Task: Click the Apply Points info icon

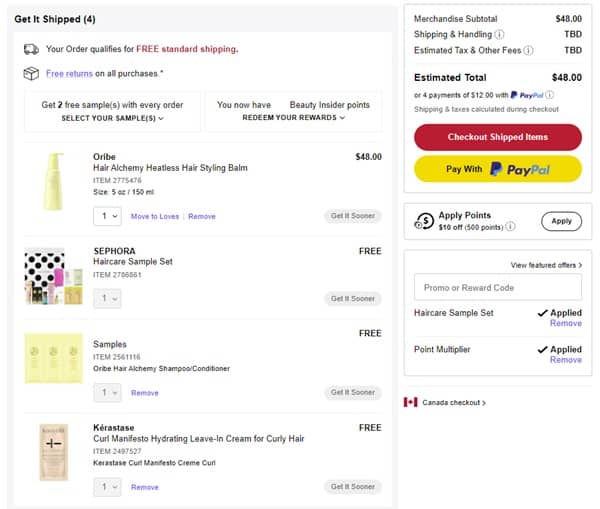Action: (511, 227)
